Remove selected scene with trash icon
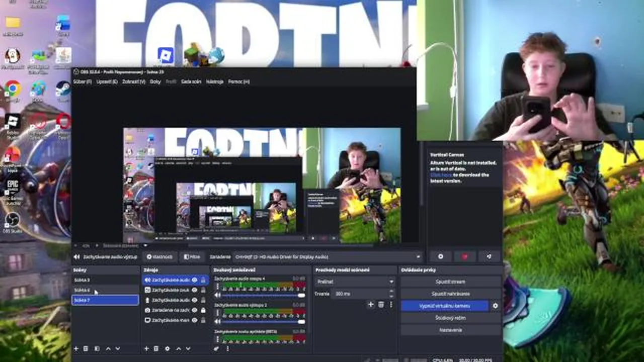 [86, 348]
